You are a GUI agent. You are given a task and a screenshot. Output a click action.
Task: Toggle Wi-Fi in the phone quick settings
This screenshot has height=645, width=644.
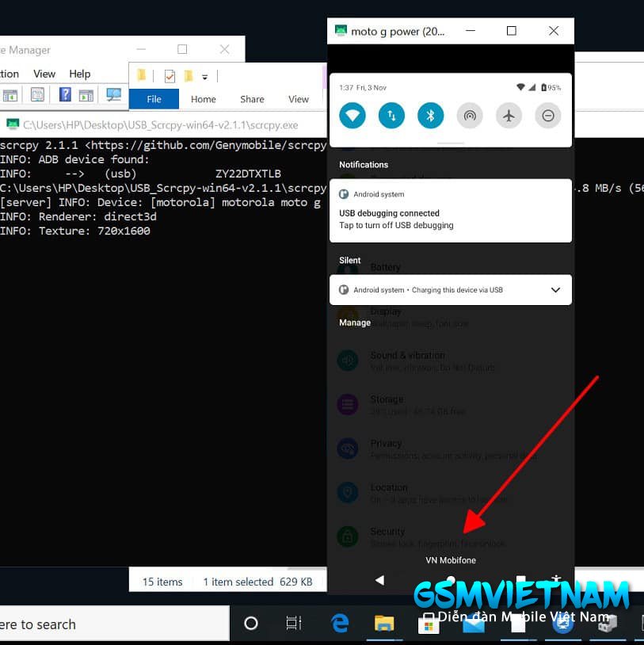(352, 116)
